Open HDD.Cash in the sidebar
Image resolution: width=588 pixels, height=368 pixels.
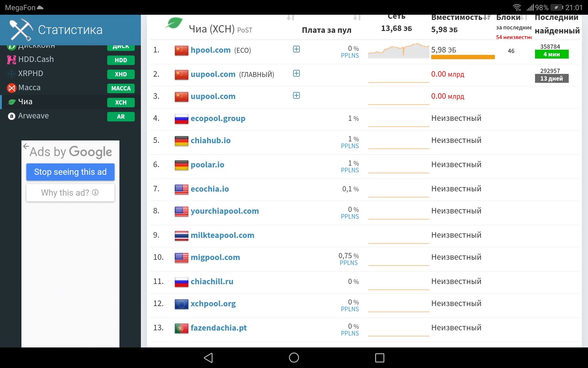[x=70, y=59]
